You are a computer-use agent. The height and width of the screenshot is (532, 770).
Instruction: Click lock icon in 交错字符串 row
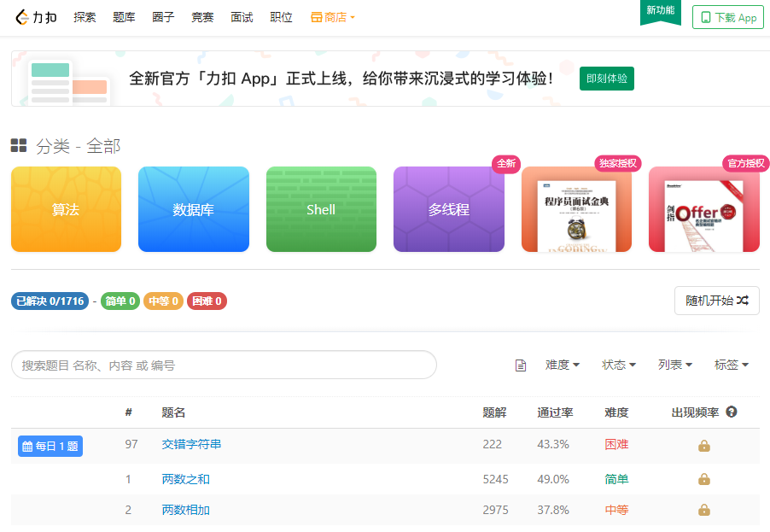[x=704, y=446]
